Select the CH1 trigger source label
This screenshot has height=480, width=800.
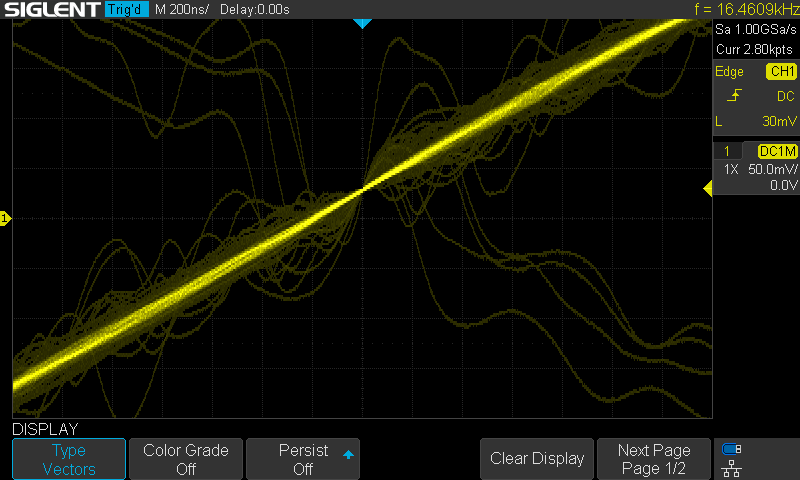[x=781, y=71]
